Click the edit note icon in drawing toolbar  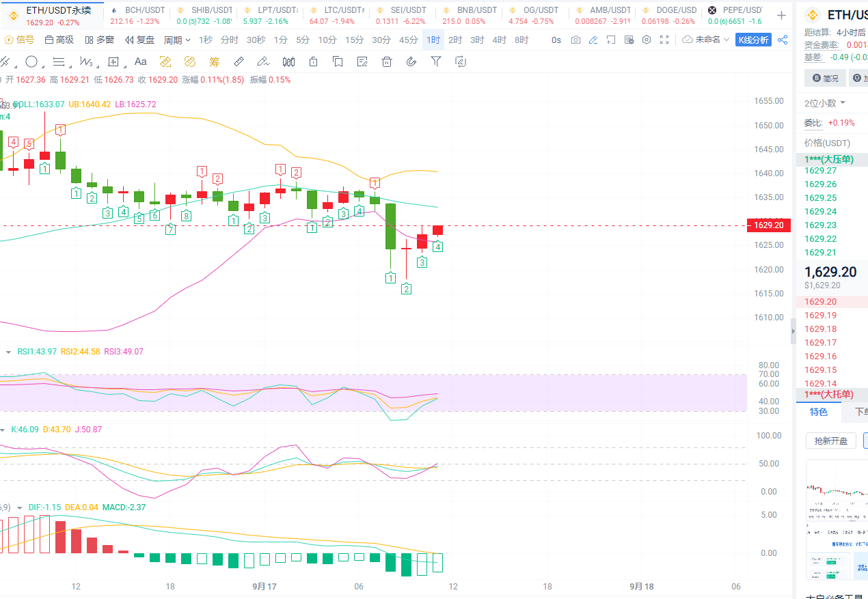coord(362,61)
